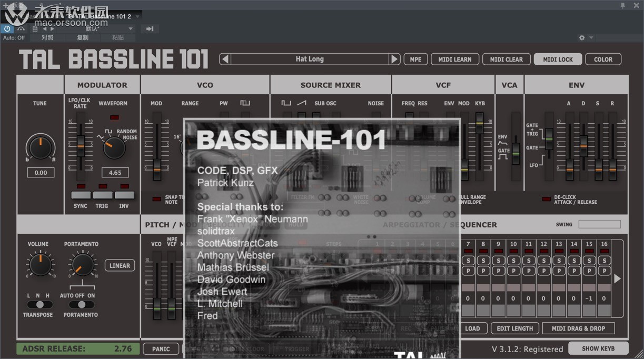Image resolution: width=644 pixels, height=359 pixels.
Task: Click the waveform rate field showing 4.65
Action: click(x=115, y=172)
